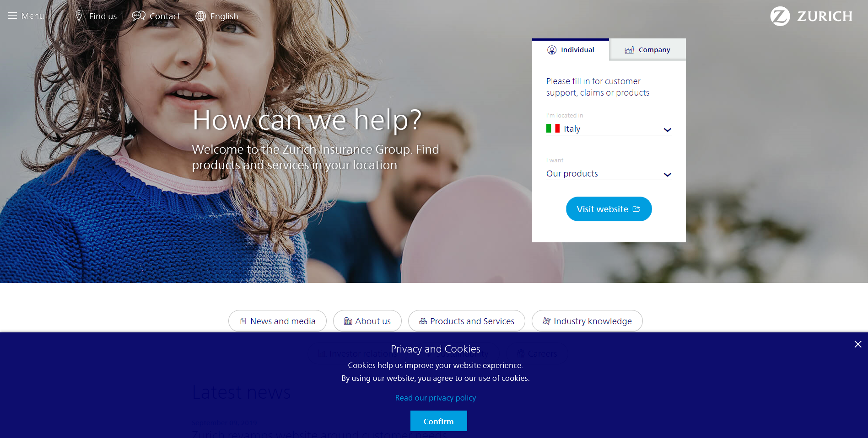The image size is (868, 438).
Task: Open the hamburger Menu icon
Action: [12, 16]
